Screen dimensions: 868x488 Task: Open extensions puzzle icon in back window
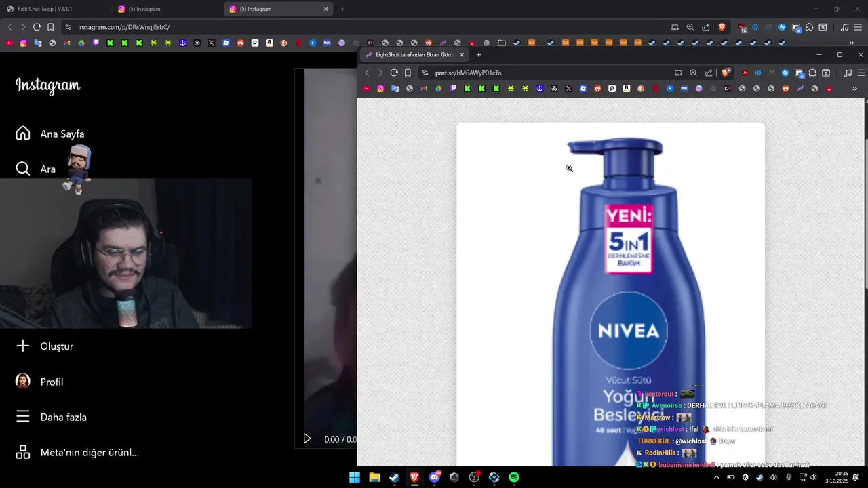809,27
